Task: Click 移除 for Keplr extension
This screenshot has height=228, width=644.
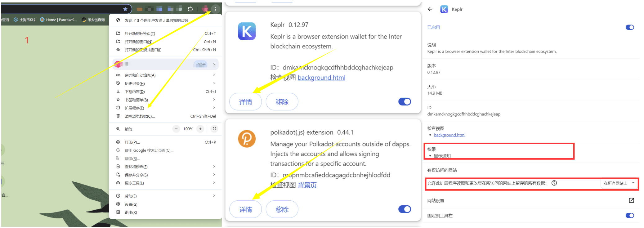Action: click(x=282, y=102)
